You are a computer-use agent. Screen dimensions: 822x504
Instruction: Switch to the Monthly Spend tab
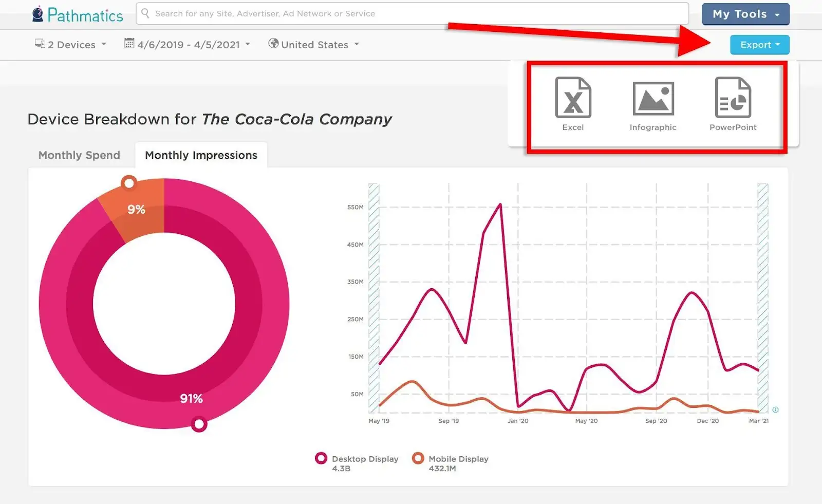click(79, 155)
